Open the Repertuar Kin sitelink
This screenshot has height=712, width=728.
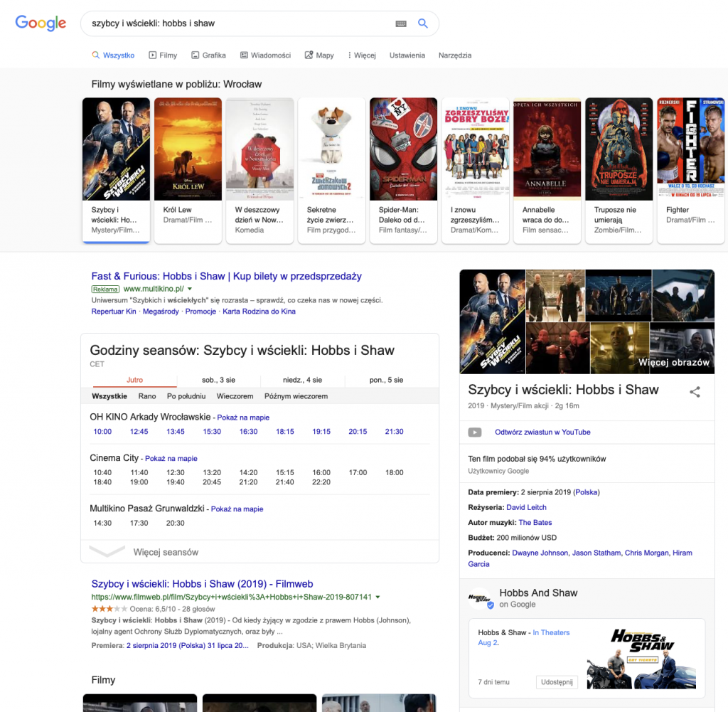pos(114,312)
